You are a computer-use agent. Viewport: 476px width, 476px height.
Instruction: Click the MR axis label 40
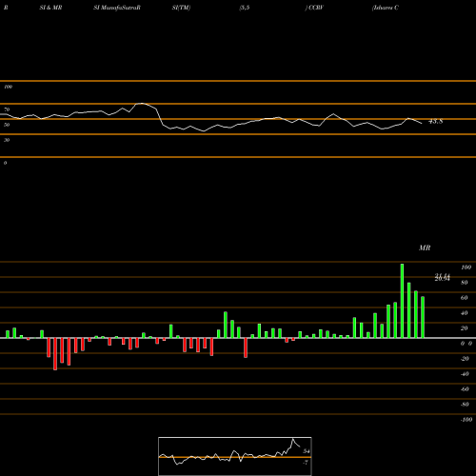pos(465,313)
